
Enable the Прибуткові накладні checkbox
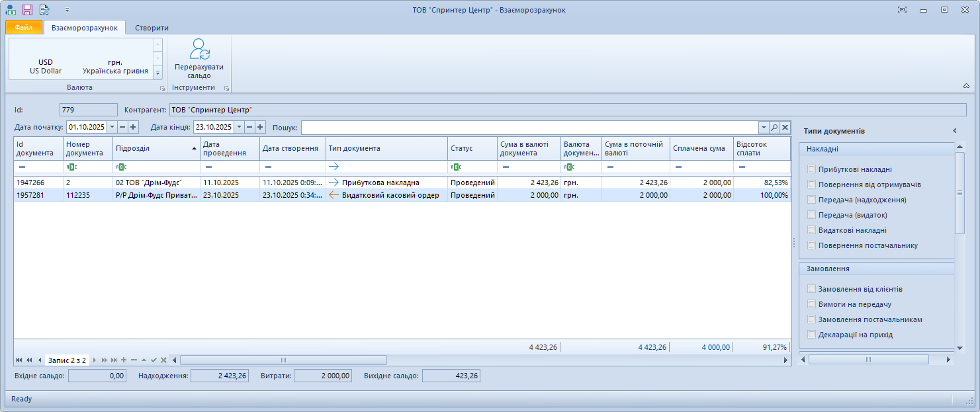tap(811, 169)
